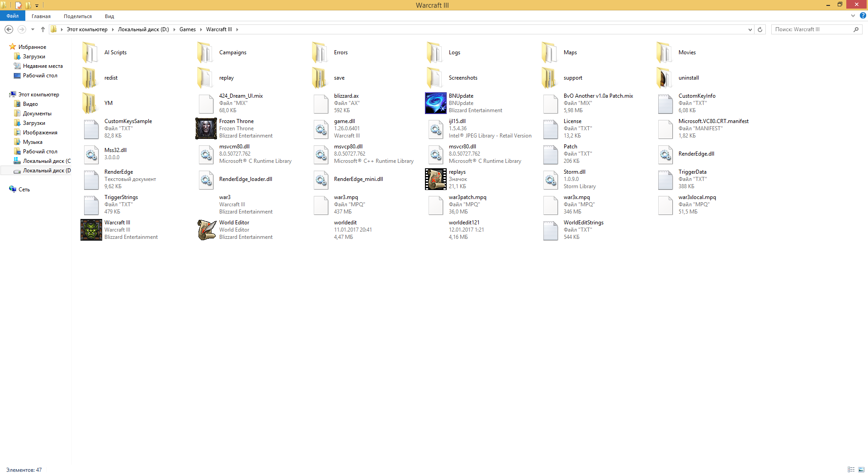Open the Поделиться ribbon tab
The height and width of the screenshot is (475, 868).
[78, 16]
